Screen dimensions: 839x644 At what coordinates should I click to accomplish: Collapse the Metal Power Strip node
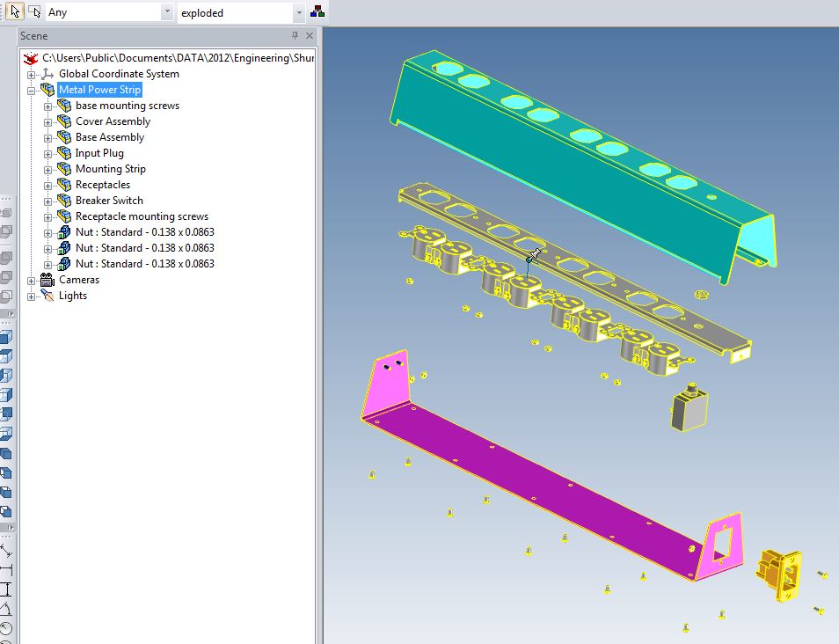click(32, 90)
